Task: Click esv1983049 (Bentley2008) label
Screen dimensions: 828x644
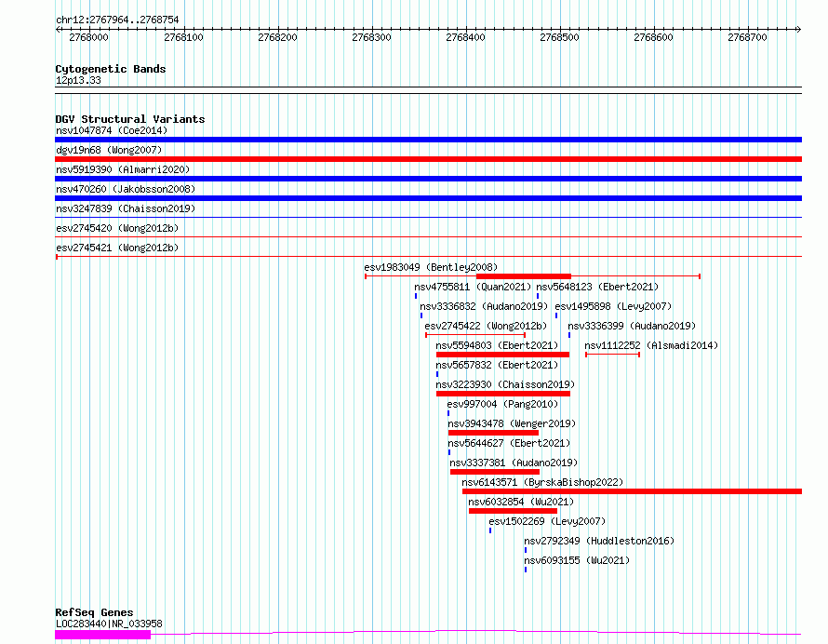Action: pos(431,267)
